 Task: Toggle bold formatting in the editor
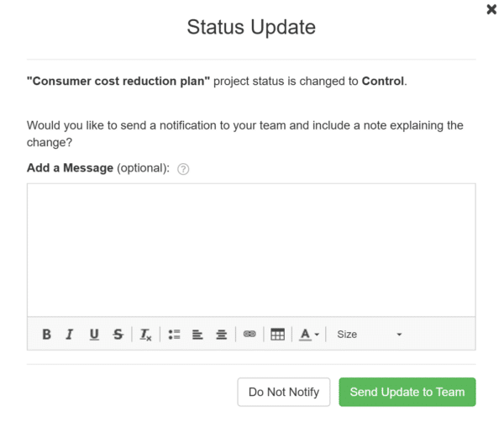pyautogui.click(x=47, y=335)
